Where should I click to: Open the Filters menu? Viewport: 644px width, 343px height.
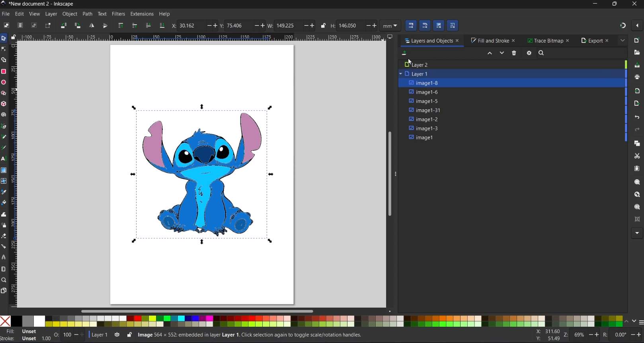tap(118, 14)
